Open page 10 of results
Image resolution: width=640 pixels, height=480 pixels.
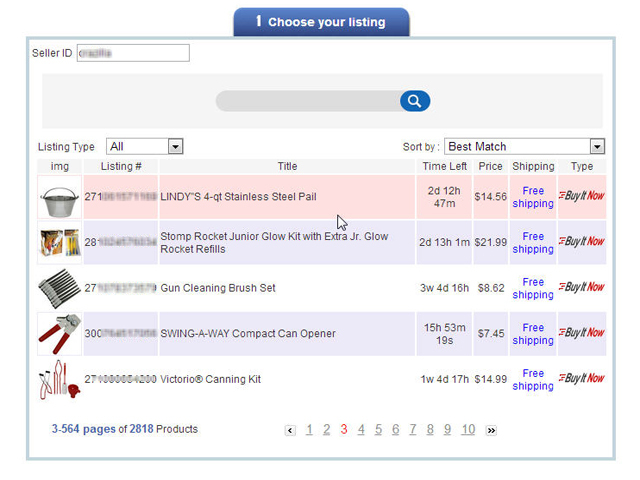[x=468, y=429]
